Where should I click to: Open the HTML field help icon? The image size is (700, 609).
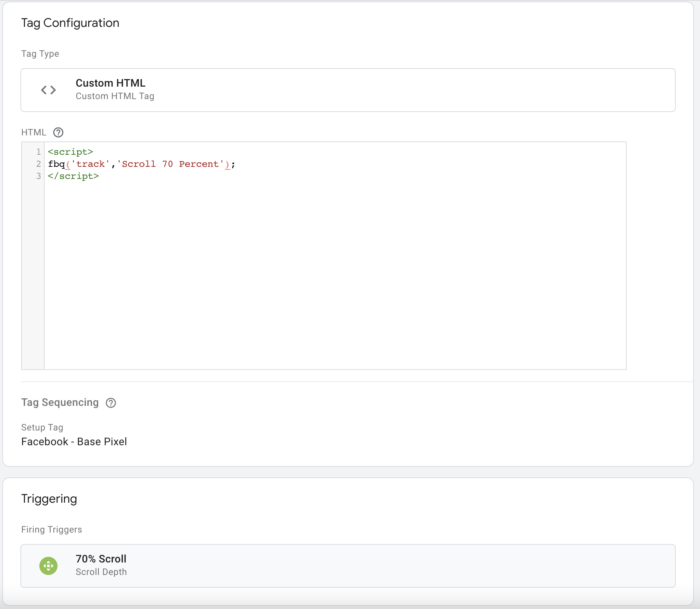(58, 132)
